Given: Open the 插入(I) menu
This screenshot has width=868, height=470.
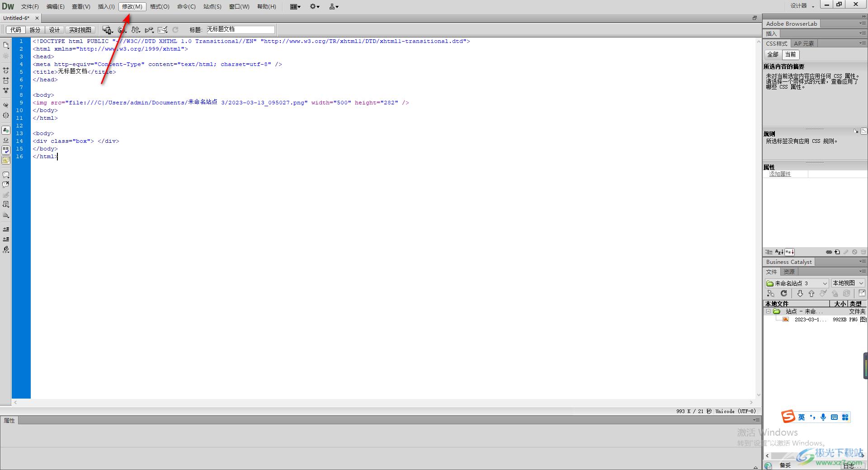Looking at the screenshot, I should [x=106, y=6].
